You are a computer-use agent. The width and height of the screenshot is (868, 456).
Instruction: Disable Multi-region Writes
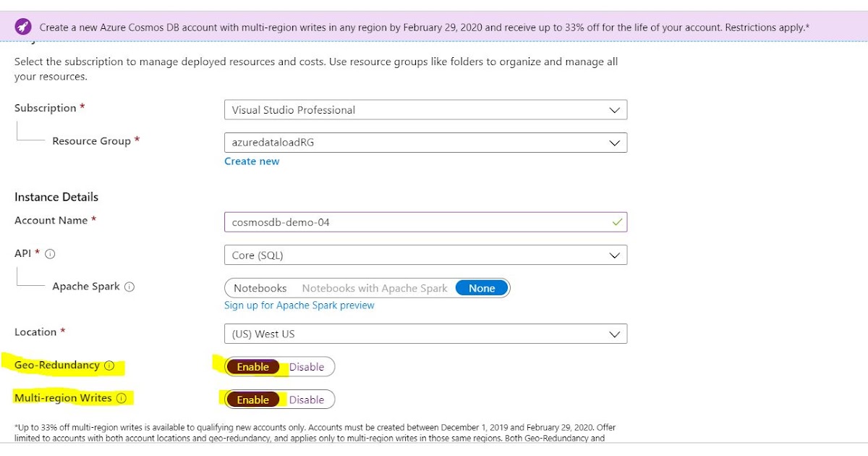coord(306,400)
